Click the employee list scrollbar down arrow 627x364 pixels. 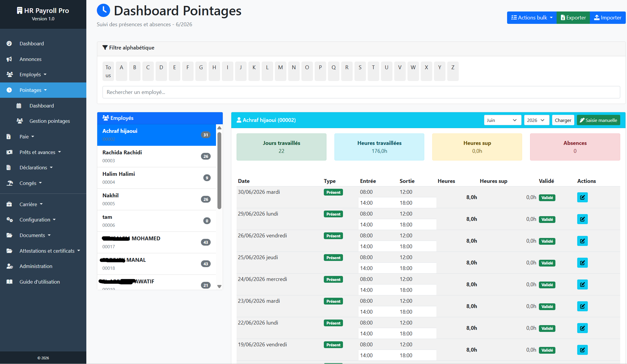219,286
